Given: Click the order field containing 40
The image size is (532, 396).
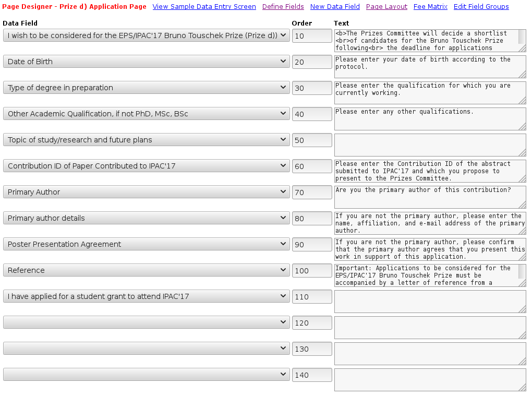Looking at the screenshot, I should click(312, 114).
